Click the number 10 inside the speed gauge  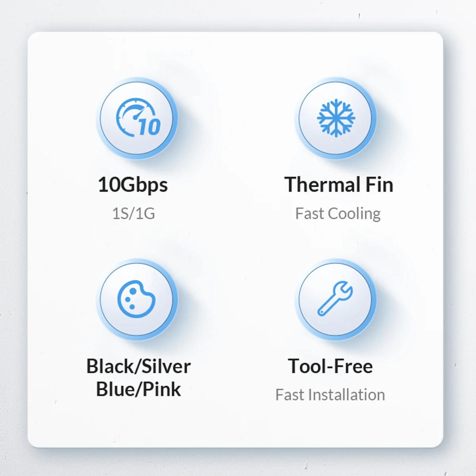pyautogui.click(x=150, y=127)
